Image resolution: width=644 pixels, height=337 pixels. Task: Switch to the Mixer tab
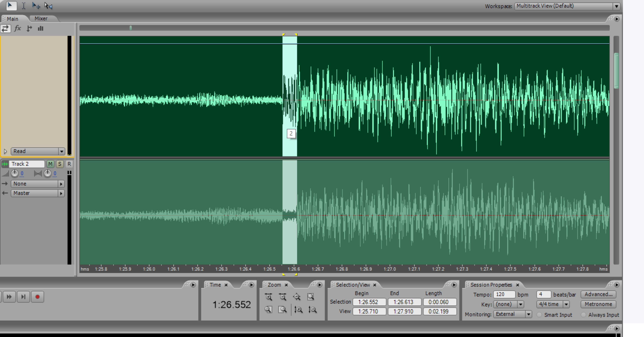coord(41,18)
